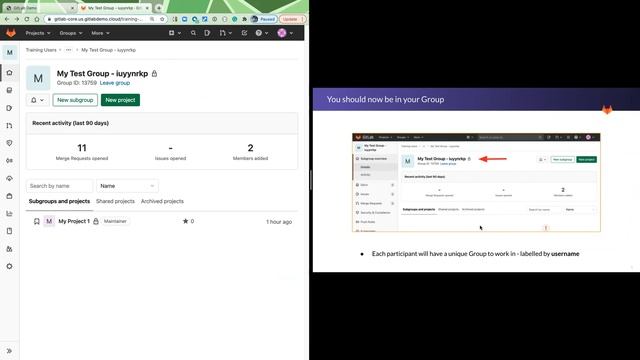Screen dimensions: 640x360
Task: Click the New project button
Action: pyautogui.click(x=120, y=100)
